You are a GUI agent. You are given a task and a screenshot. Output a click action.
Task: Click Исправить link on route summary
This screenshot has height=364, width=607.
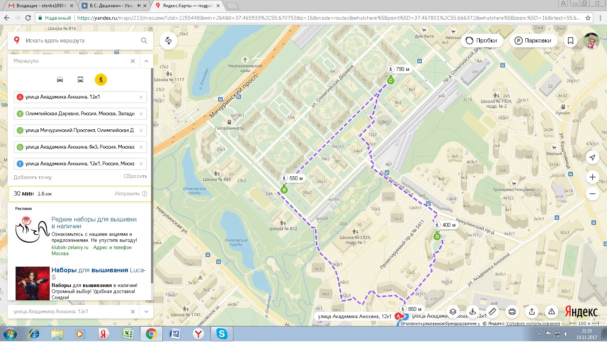(x=131, y=194)
